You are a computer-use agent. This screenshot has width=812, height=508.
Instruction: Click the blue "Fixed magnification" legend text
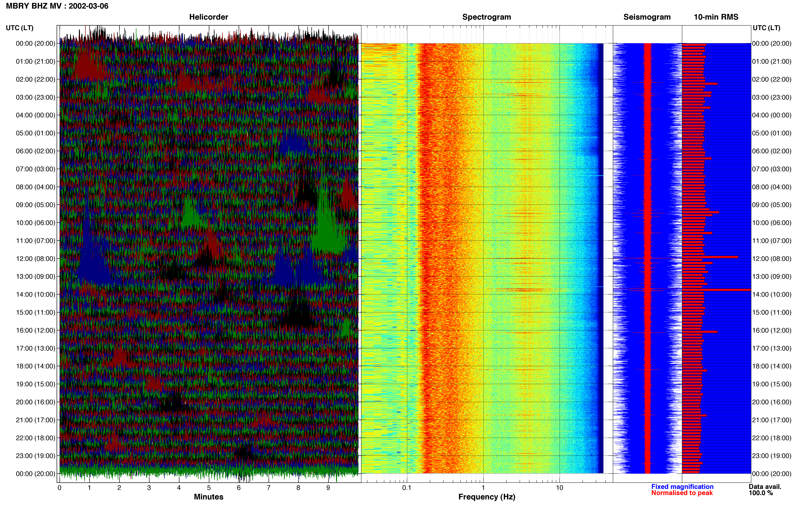click(682, 487)
